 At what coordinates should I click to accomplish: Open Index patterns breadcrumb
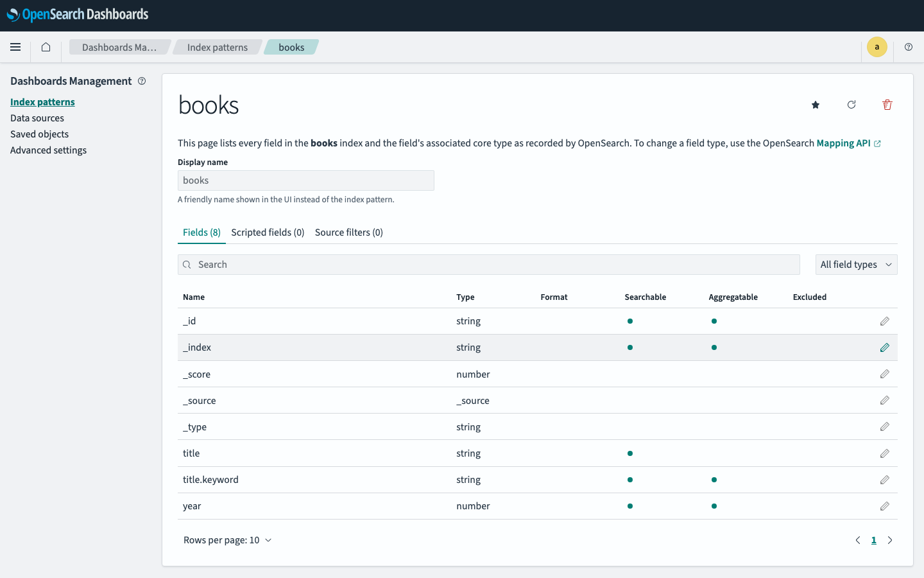click(x=218, y=47)
